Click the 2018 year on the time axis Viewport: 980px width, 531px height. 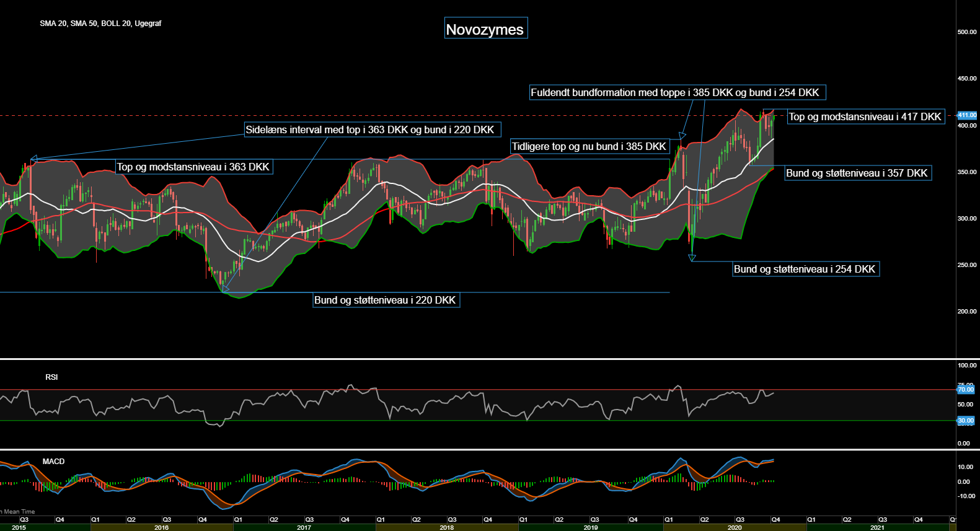tap(446, 528)
